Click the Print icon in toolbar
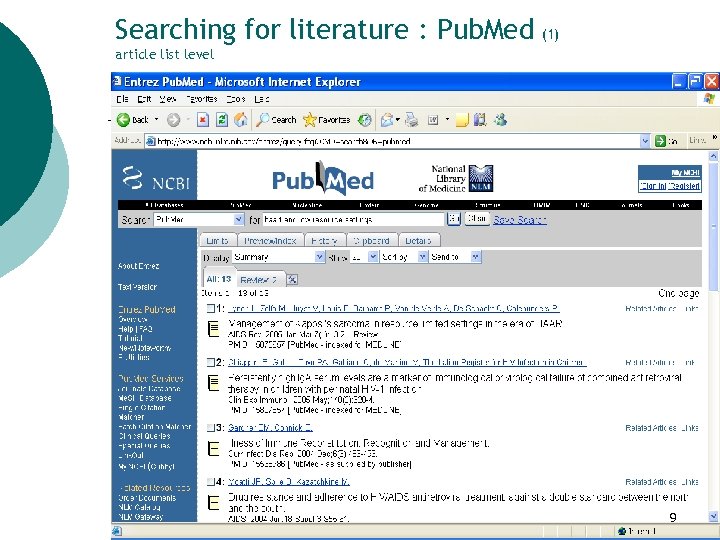This screenshot has width=720, height=540. pos(412,120)
